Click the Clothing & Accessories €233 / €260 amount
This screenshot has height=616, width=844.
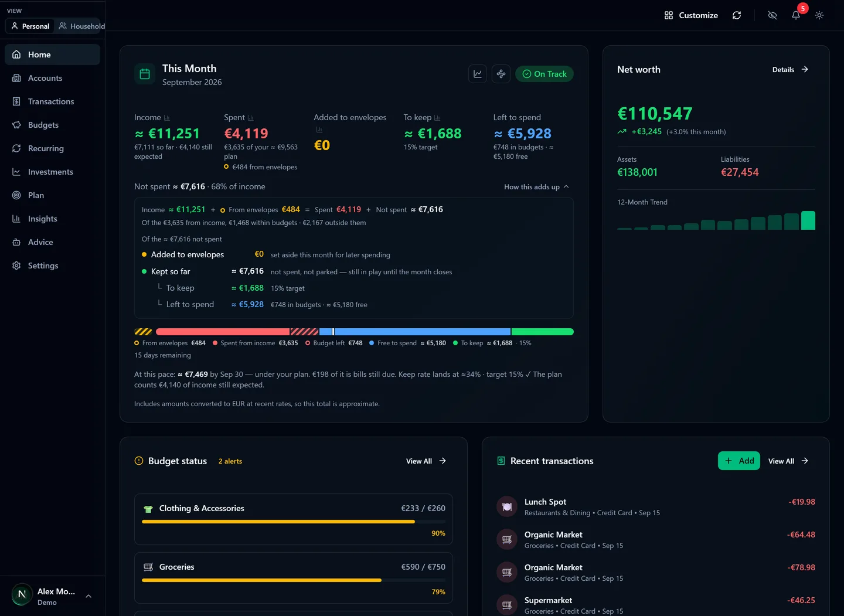click(x=423, y=508)
